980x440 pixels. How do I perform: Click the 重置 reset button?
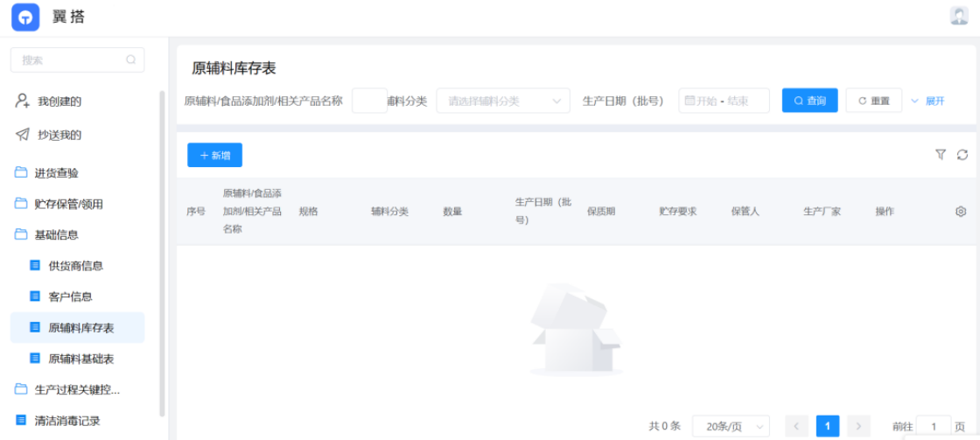click(x=873, y=101)
